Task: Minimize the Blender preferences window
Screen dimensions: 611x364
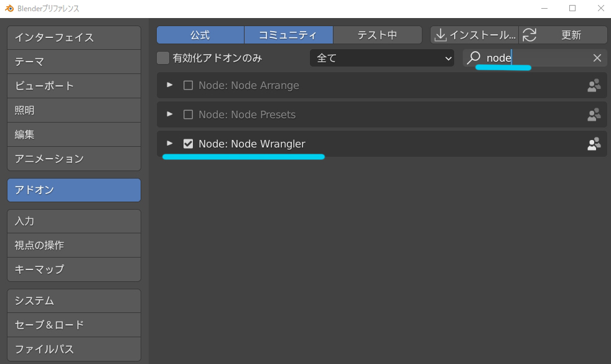Action: click(x=544, y=8)
